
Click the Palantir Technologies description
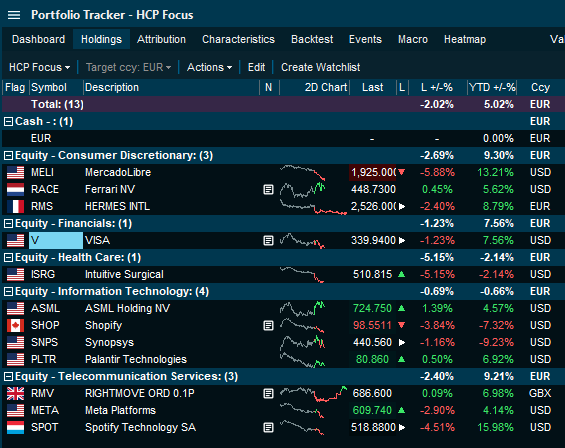[136, 359]
